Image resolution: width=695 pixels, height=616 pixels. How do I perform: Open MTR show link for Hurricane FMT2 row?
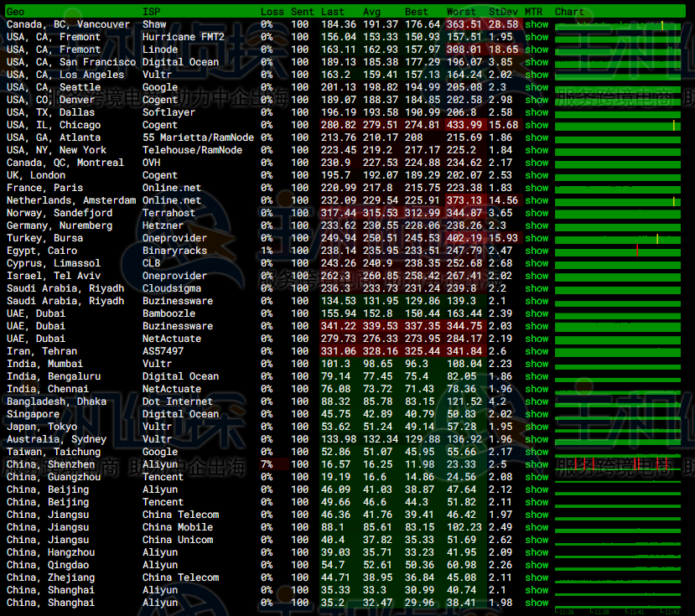[x=537, y=37]
